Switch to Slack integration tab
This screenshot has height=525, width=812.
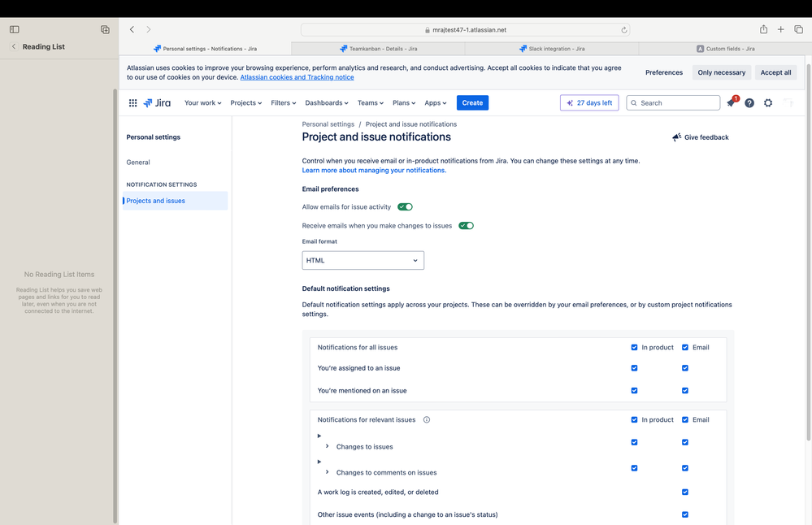[552, 49]
